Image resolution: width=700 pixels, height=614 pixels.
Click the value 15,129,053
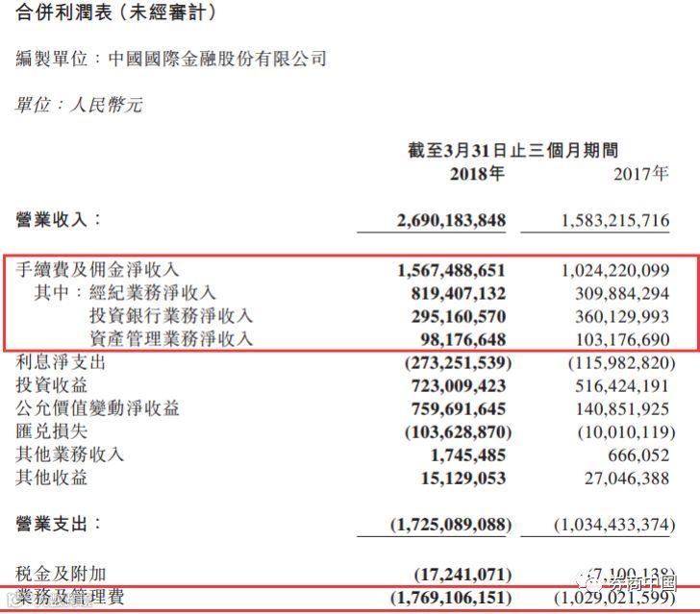(x=463, y=479)
